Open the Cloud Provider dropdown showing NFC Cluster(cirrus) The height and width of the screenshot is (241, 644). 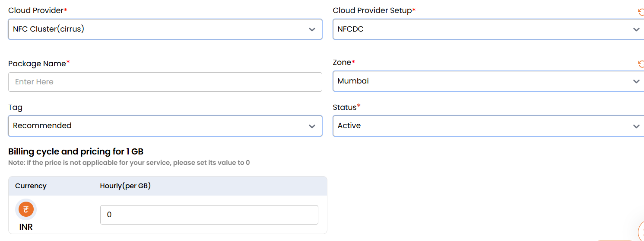tap(165, 29)
